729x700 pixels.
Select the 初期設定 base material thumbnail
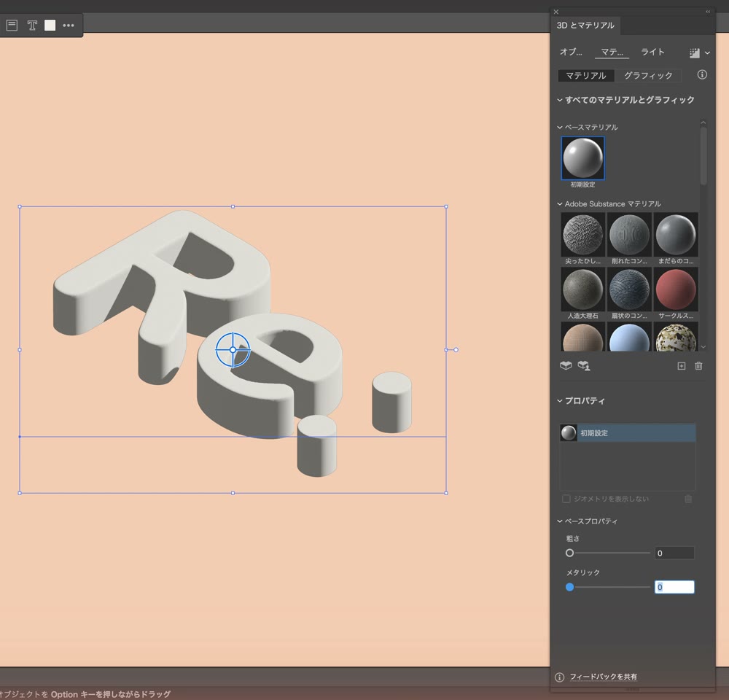(x=583, y=158)
